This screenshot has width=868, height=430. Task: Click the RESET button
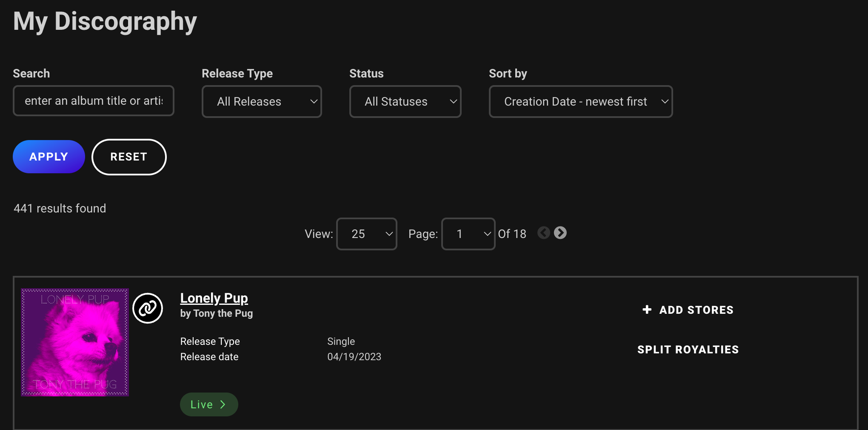point(128,157)
